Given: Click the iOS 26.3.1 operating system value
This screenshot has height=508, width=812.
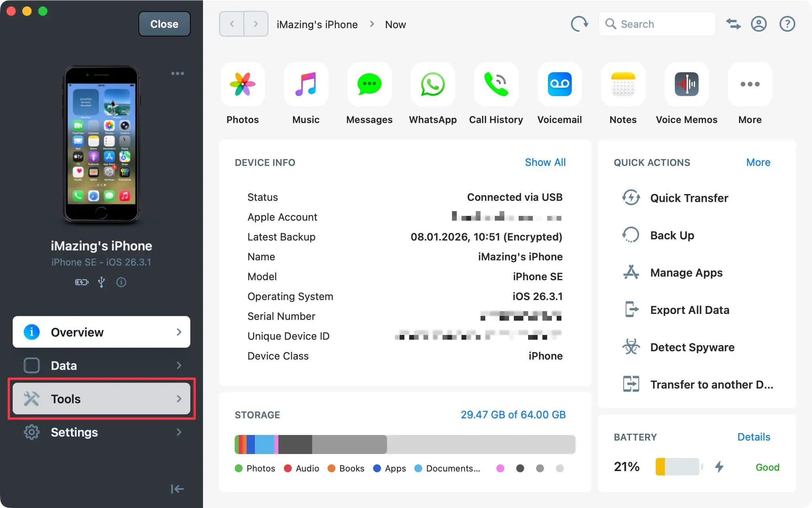Looking at the screenshot, I should [538, 296].
